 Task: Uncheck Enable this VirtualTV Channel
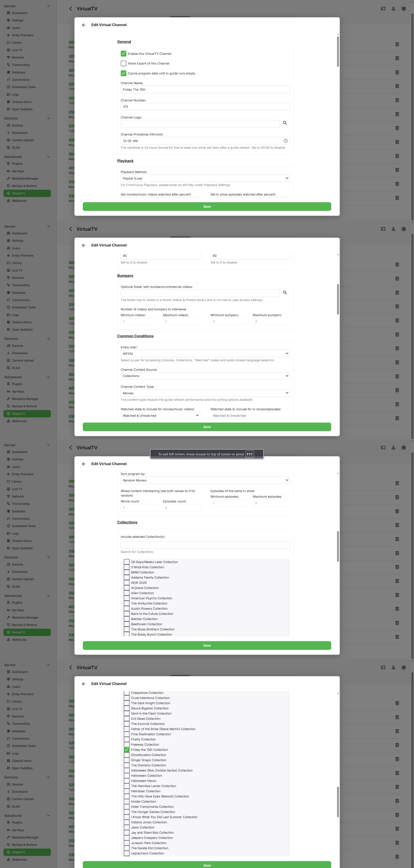[x=124, y=54]
